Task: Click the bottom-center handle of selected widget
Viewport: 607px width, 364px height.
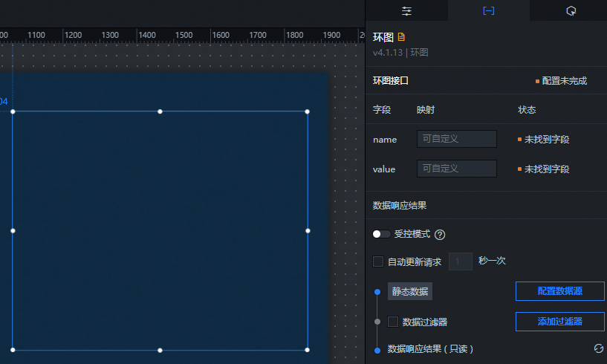Action: click(160, 350)
